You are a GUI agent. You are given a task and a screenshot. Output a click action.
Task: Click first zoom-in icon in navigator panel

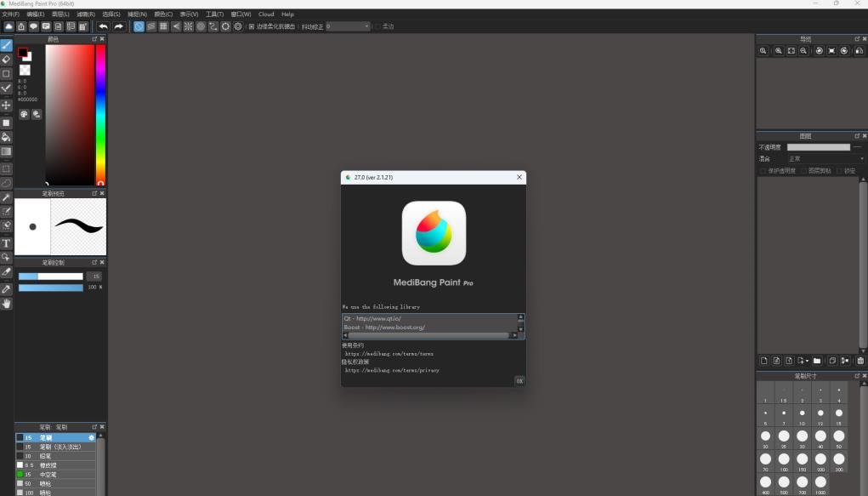(x=763, y=51)
